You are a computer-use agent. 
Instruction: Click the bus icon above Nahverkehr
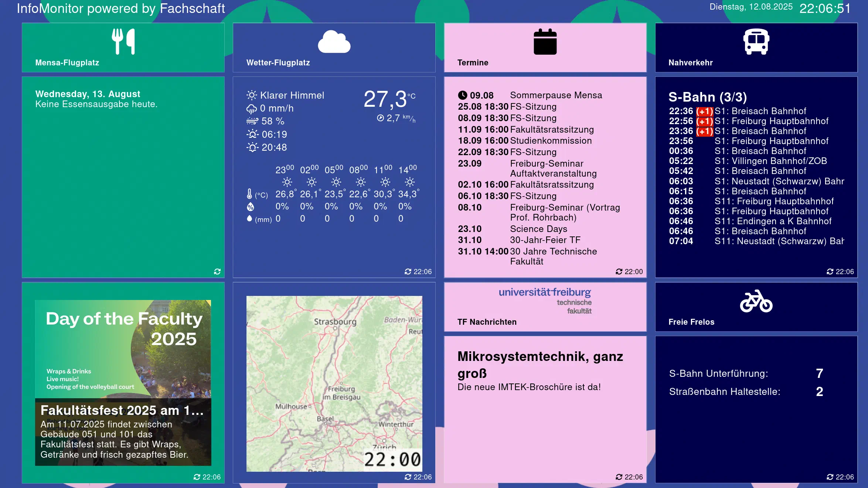pyautogui.click(x=756, y=41)
